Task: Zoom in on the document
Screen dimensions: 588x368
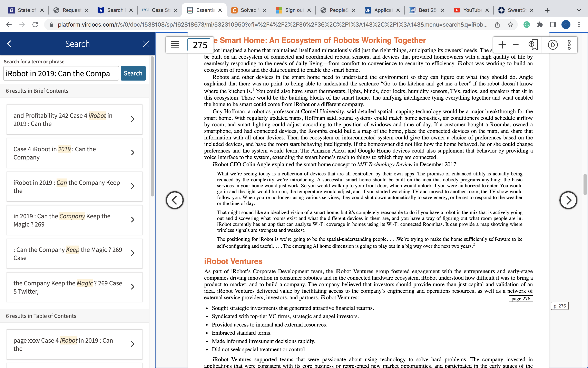Action: click(502, 45)
